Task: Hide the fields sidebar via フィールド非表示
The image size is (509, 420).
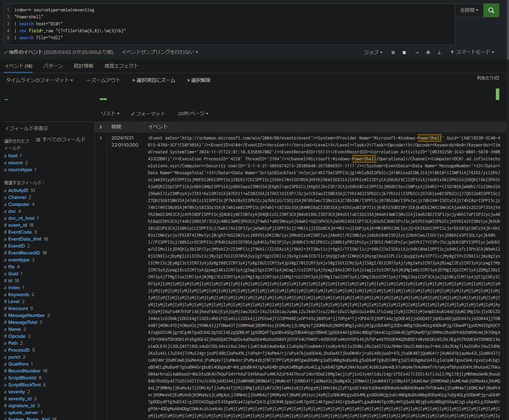Action: (27, 128)
